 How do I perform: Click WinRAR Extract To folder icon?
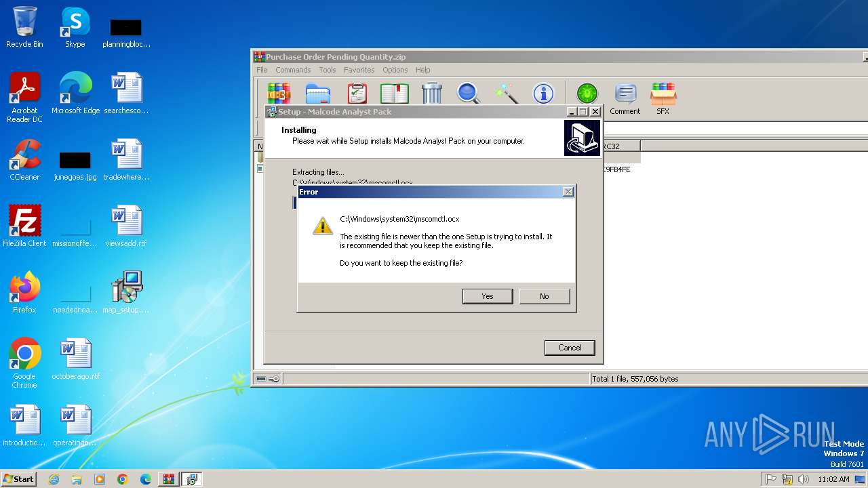point(317,93)
